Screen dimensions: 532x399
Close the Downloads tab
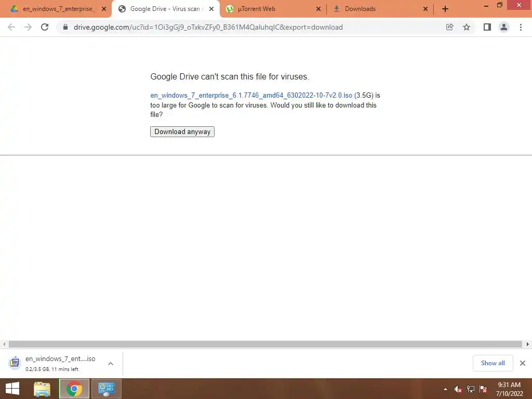pos(425,9)
